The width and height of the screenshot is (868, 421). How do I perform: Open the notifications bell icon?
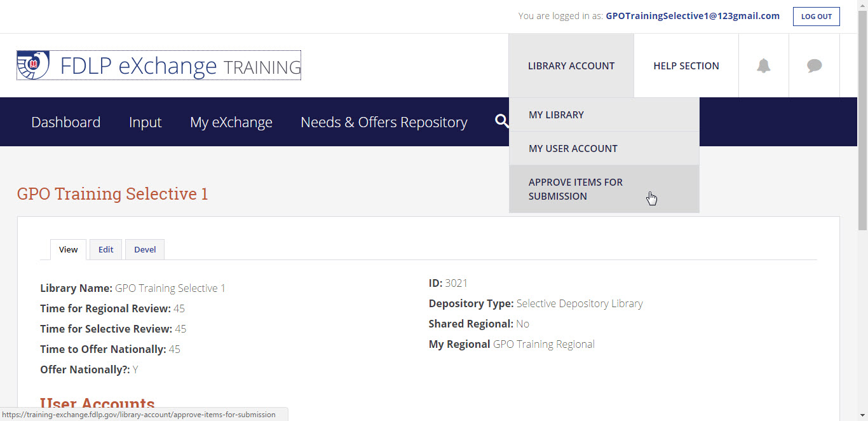(764, 66)
